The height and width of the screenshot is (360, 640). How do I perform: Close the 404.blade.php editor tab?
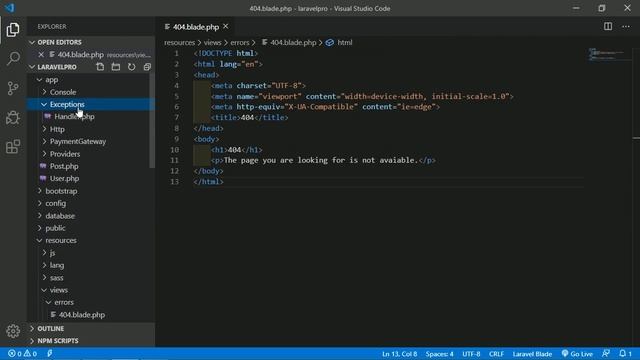pyautogui.click(x=226, y=27)
